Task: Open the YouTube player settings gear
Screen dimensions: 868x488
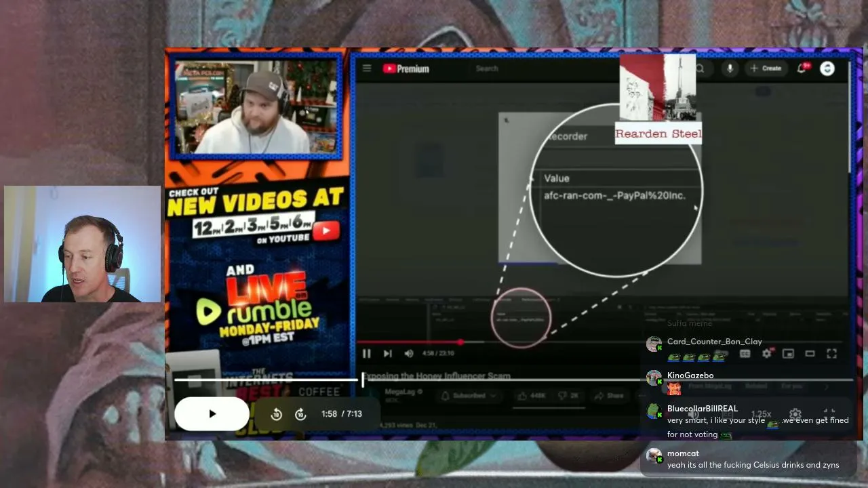Action: [x=766, y=353]
